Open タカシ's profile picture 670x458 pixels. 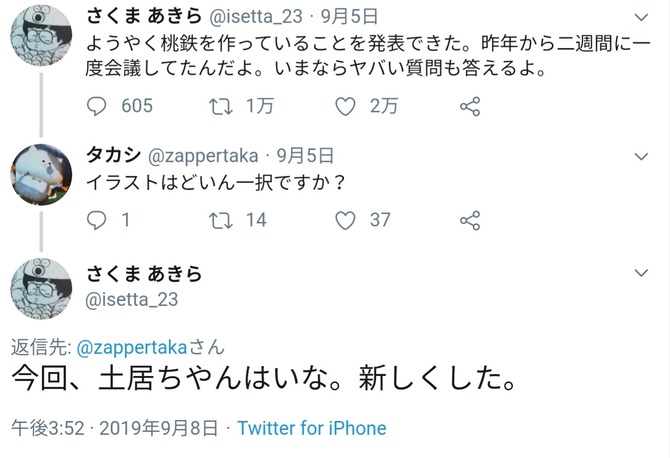[x=41, y=175]
